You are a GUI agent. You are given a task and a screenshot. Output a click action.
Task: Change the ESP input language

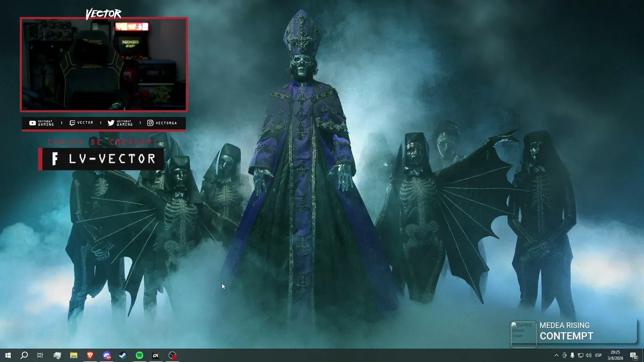[x=599, y=355]
